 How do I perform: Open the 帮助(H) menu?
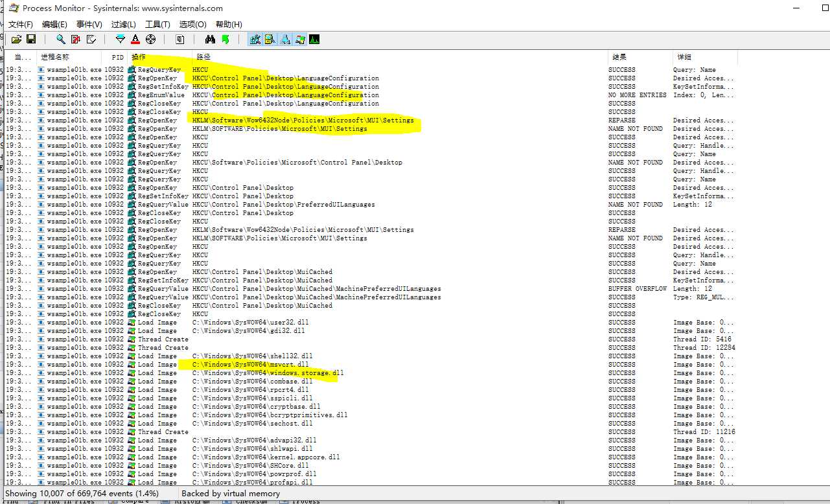pos(229,24)
